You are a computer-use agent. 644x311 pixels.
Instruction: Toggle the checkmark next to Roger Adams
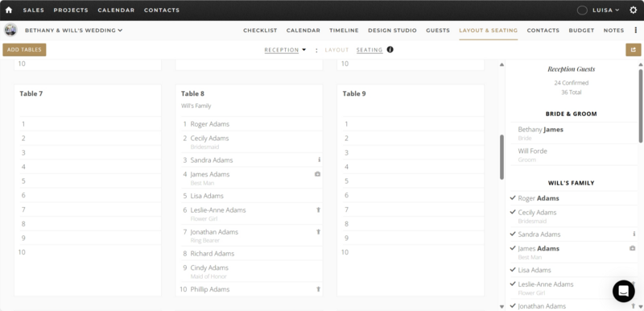click(513, 197)
